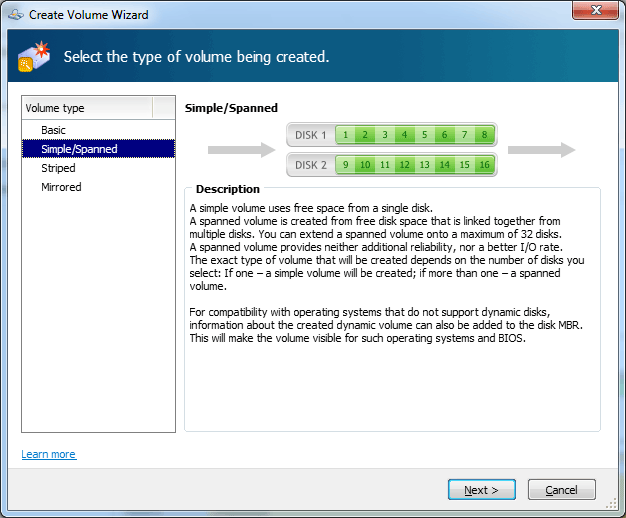Click the volume creation header icon
Screen dimensions: 626x518
pos(34,56)
